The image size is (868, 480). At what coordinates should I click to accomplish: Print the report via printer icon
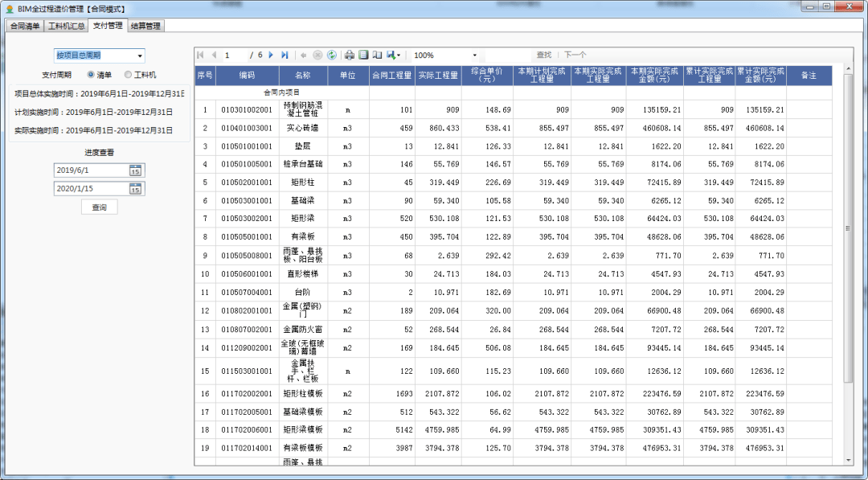tap(350, 55)
